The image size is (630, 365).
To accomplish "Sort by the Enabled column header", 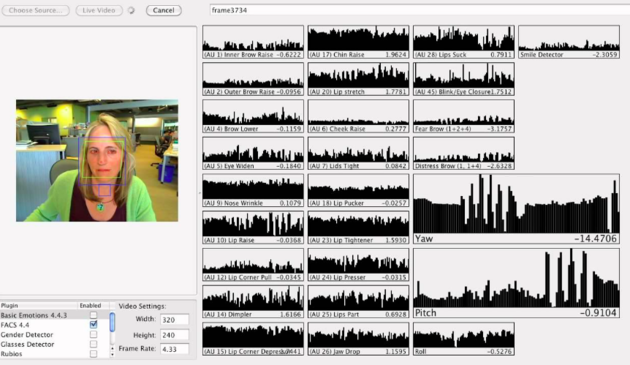I will click(x=93, y=306).
